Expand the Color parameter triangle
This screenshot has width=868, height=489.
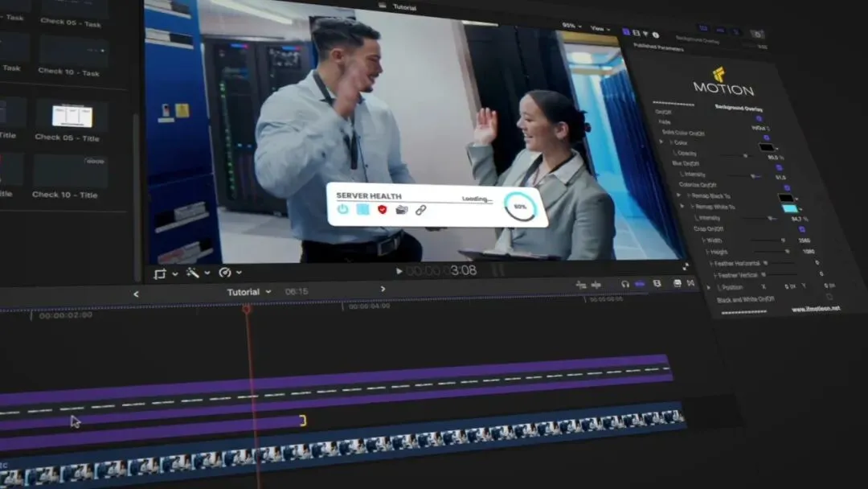(x=661, y=142)
